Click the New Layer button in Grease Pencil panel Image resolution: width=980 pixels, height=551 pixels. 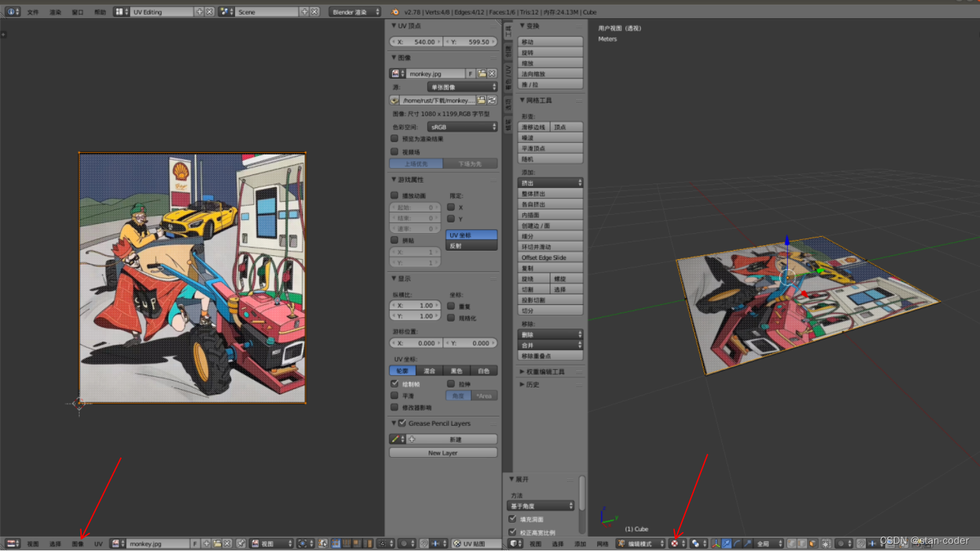[x=442, y=452]
